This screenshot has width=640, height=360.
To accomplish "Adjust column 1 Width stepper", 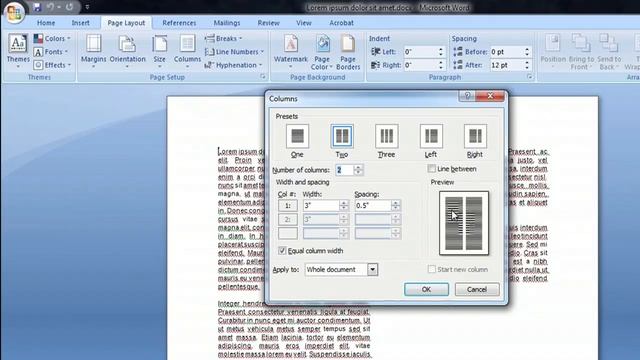I will tap(344, 206).
